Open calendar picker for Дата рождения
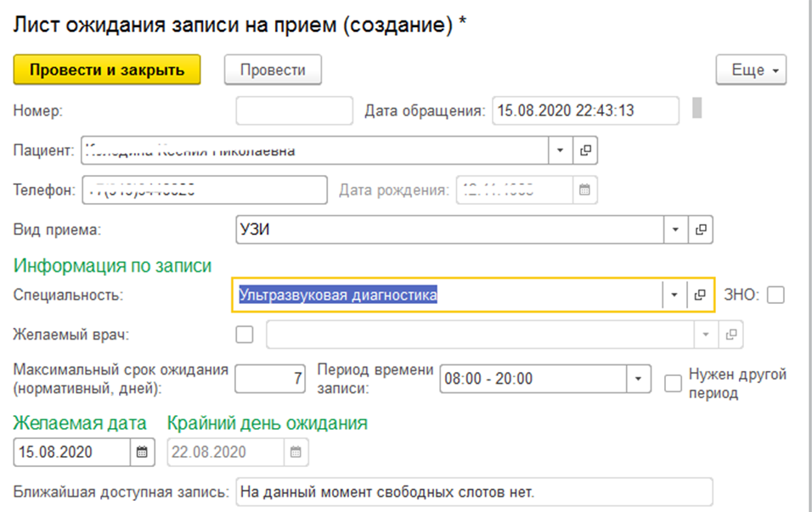Screen dimensions: 812x512 tap(584, 190)
